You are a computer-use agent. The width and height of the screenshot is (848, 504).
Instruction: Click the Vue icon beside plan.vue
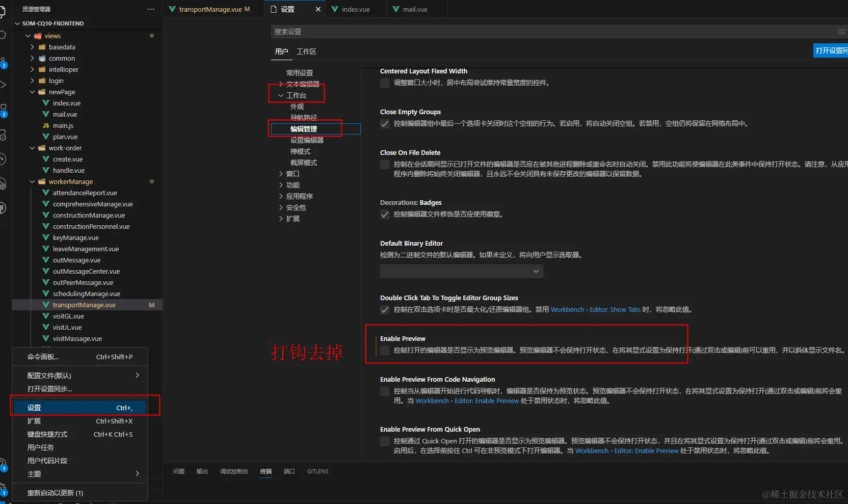[46, 137]
